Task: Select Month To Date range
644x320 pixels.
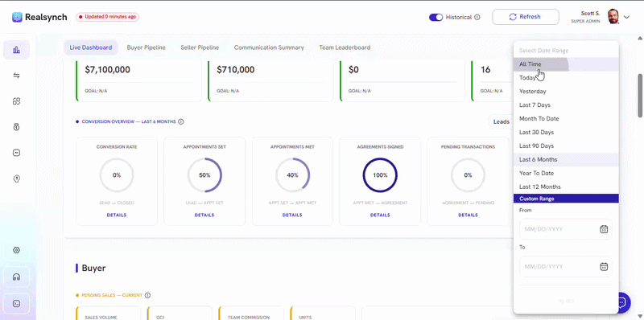Action: tap(566, 118)
